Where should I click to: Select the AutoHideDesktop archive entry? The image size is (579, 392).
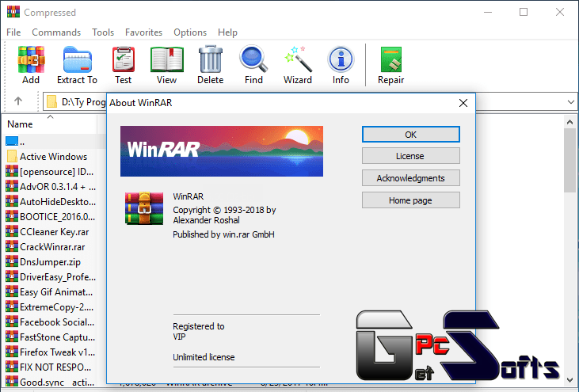51,201
